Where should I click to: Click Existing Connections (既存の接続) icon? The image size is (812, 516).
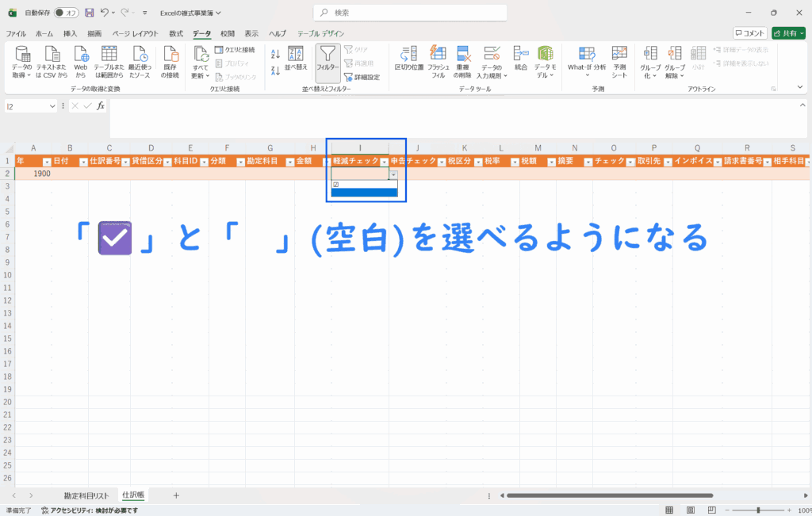(170, 55)
